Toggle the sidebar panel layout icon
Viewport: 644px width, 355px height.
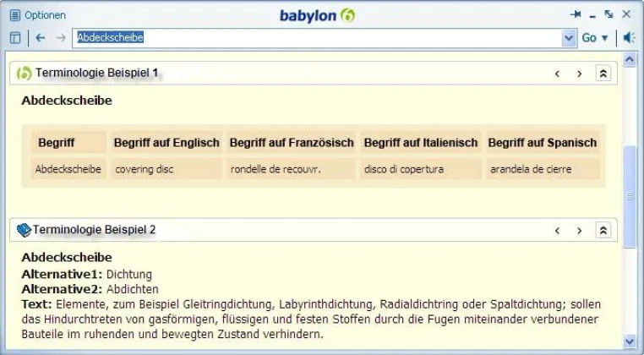pos(14,38)
